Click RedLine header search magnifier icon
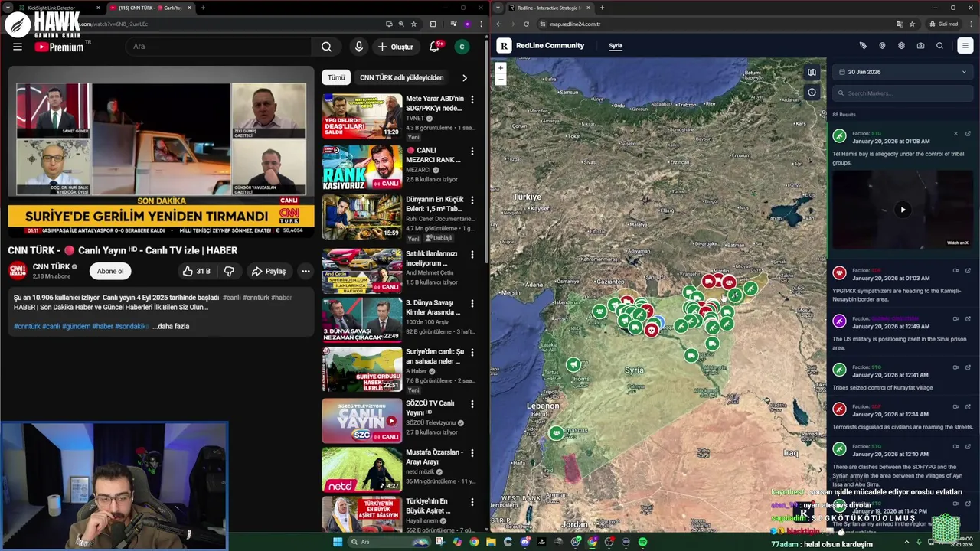980x551 pixels. (x=939, y=46)
